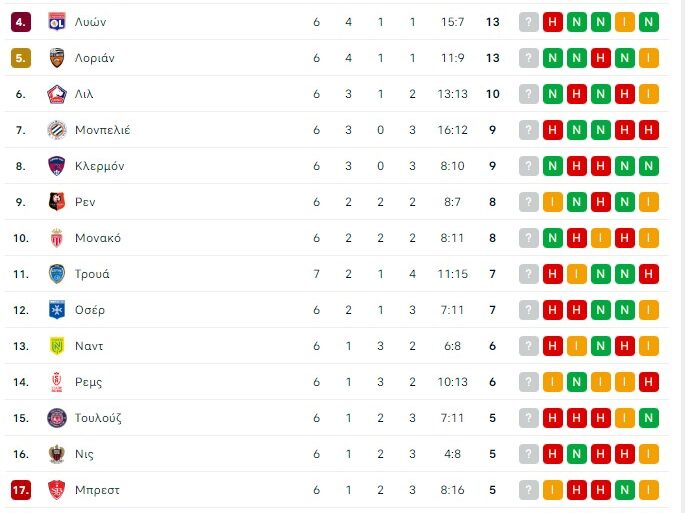Viewport: 685px width, 513px height.
Task: Select the Μονπελιέ club crest icon
Action: (56, 130)
